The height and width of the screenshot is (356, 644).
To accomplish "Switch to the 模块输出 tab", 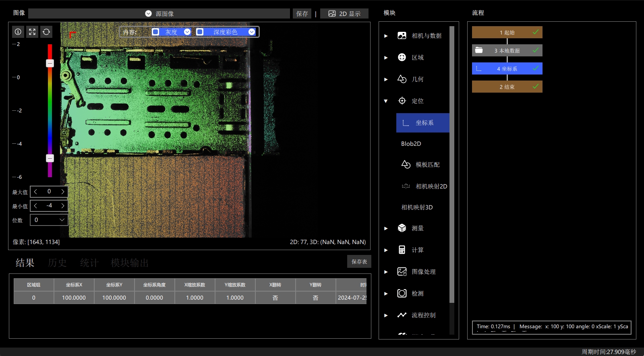I will [130, 263].
